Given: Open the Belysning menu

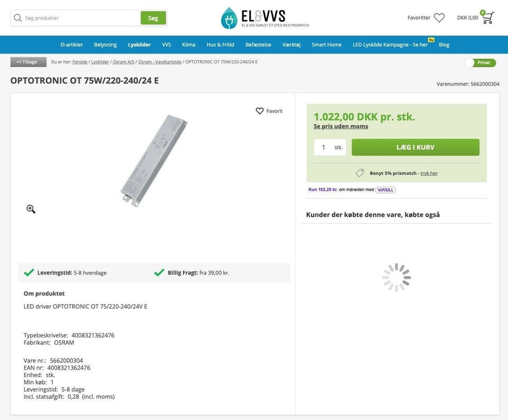Looking at the screenshot, I should (105, 44).
